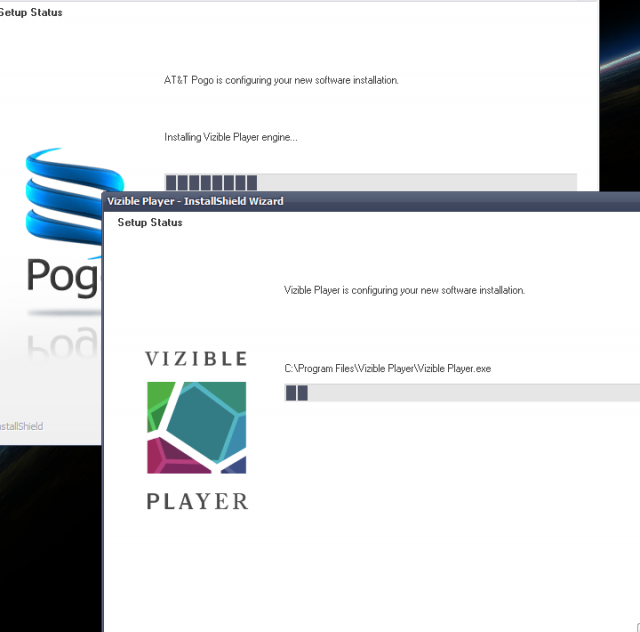Click the Vizible Player InstallShield Wizard title bar
Screen dimensions: 640x632
(371, 201)
